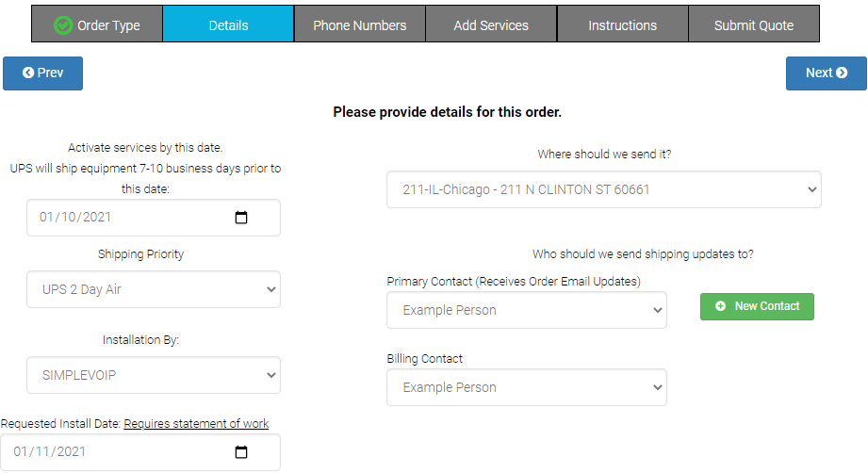Click the Billing Contact label
The image size is (868, 473).
coord(425,358)
